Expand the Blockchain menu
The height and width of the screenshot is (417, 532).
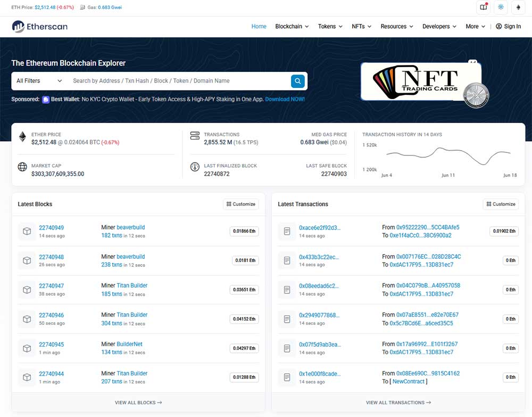click(292, 27)
